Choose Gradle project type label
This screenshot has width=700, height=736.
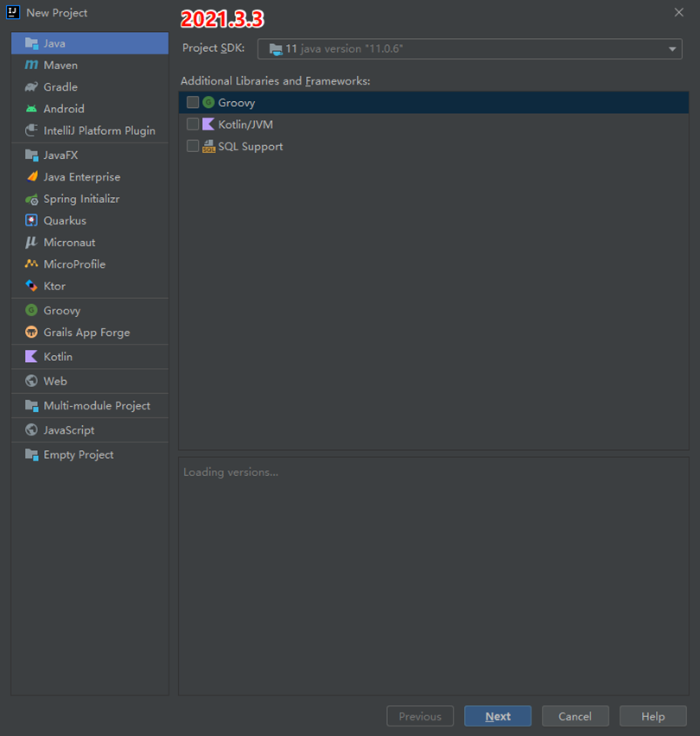(x=60, y=87)
